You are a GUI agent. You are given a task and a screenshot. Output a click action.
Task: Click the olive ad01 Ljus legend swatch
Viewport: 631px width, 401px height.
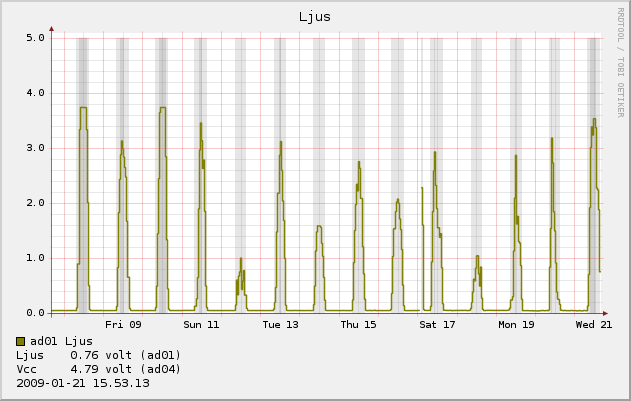click(21, 342)
